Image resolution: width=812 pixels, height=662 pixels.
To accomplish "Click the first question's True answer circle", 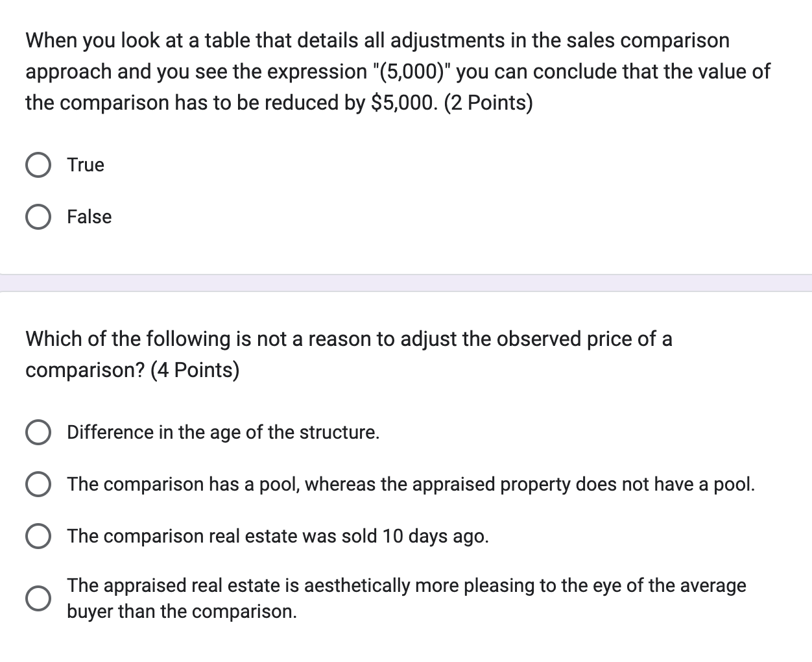I will coord(38,164).
